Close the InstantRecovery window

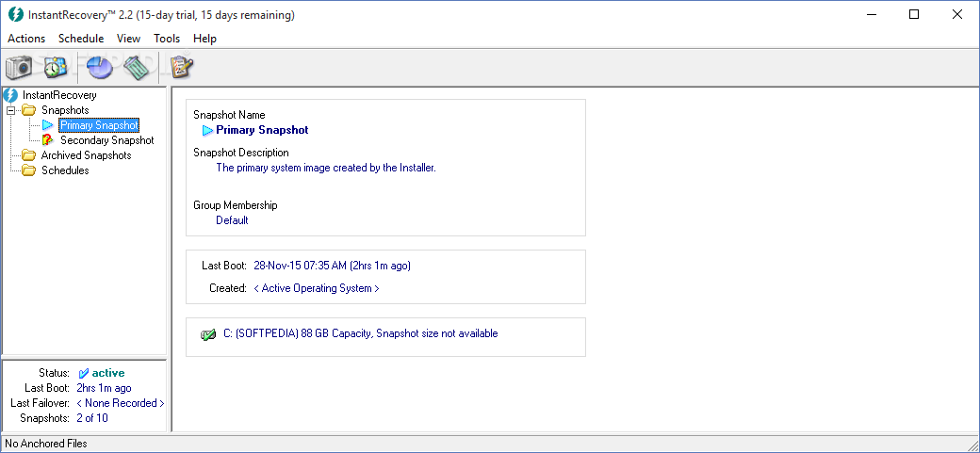[956, 15]
